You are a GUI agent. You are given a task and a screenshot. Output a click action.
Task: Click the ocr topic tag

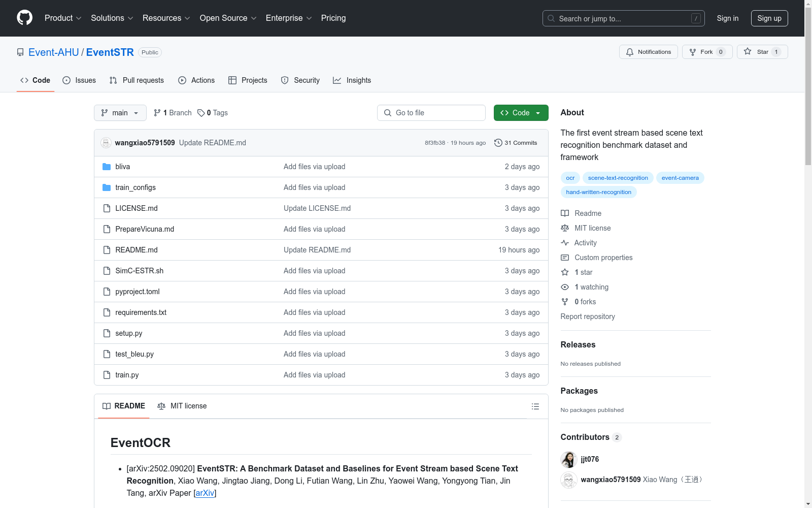tap(570, 178)
